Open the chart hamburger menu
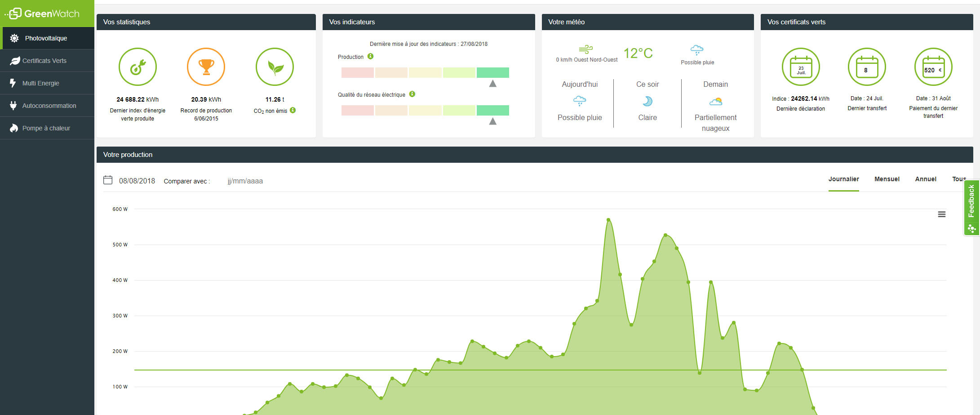This screenshot has width=980, height=415. pos(941,214)
